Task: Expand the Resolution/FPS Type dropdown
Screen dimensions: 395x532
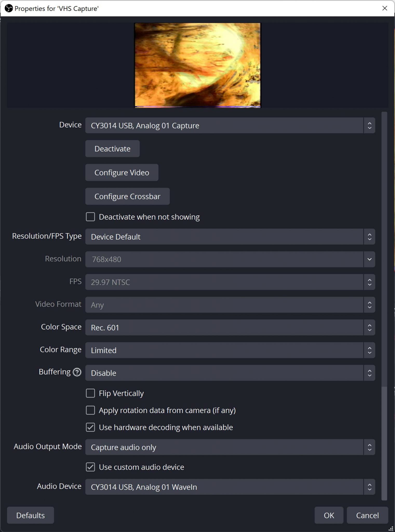Action: pyautogui.click(x=230, y=237)
